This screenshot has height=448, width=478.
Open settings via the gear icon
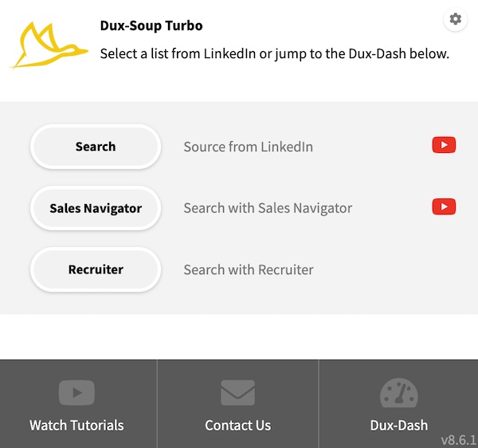(x=455, y=19)
